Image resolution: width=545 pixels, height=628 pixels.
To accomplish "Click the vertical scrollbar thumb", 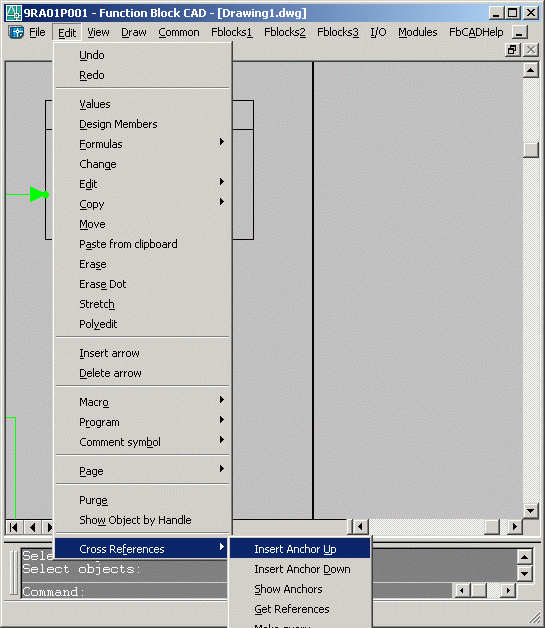I will point(531,150).
